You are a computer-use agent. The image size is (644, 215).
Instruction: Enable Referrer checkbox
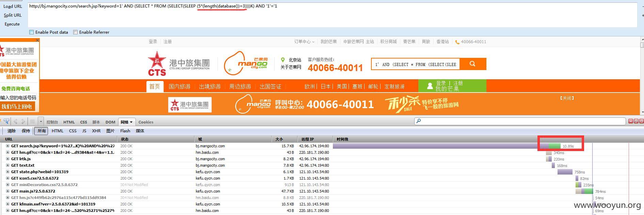pos(76,32)
